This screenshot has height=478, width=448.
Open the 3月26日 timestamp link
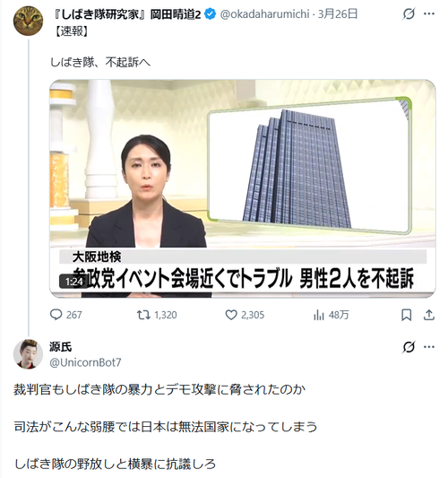coord(338,14)
